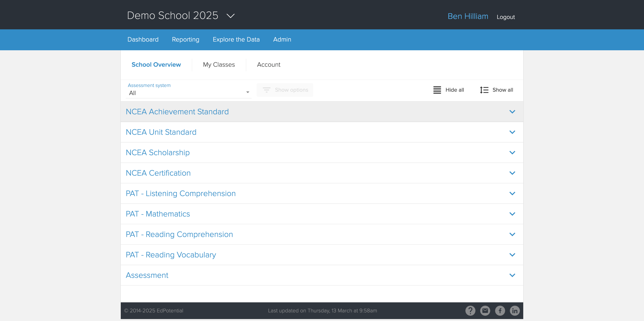The width and height of the screenshot is (644, 321).
Task: Click the Hide all lines icon
Action: (437, 90)
